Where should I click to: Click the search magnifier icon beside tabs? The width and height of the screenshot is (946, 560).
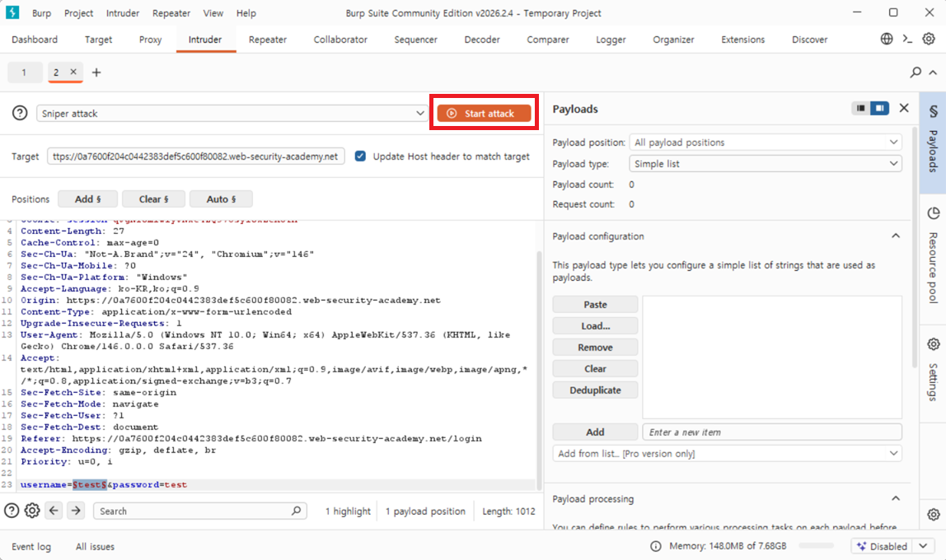pyautogui.click(x=916, y=72)
